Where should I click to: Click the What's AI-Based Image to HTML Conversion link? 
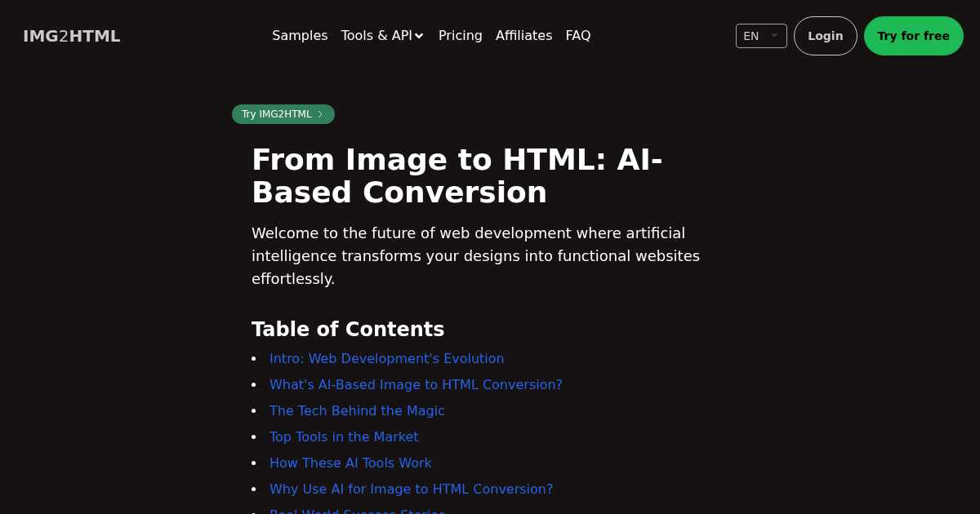[x=416, y=385]
